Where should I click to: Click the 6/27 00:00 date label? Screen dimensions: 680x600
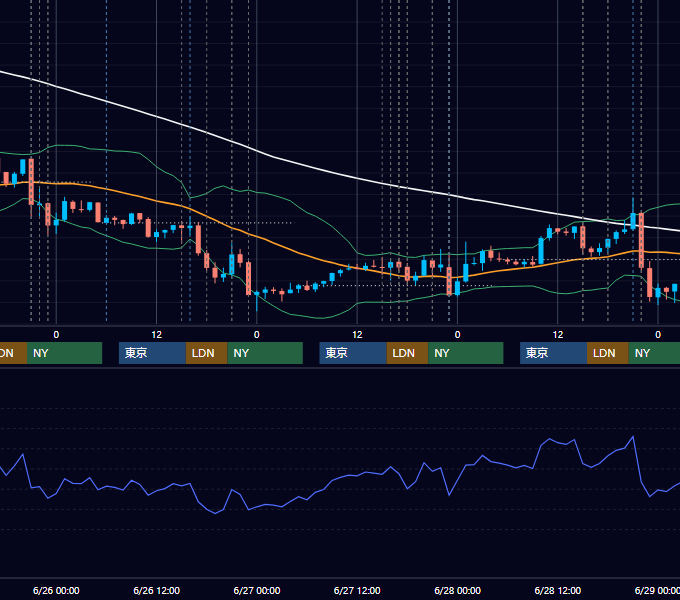257,590
